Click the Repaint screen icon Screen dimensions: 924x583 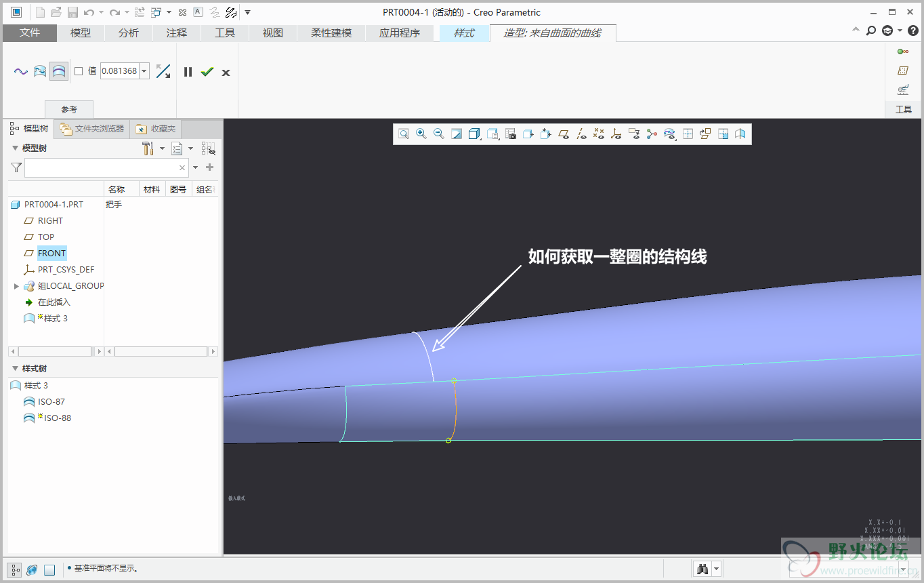[457, 134]
